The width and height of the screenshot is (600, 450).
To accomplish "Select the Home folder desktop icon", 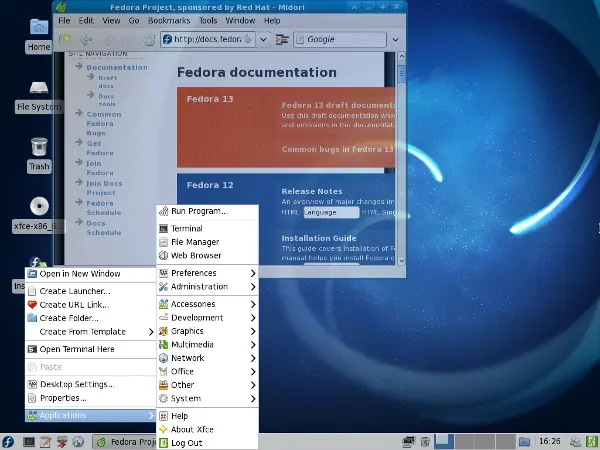I will 39,27.
